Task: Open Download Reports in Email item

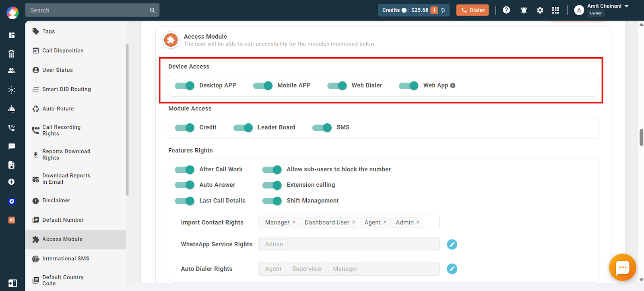Action: tap(75, 179)
